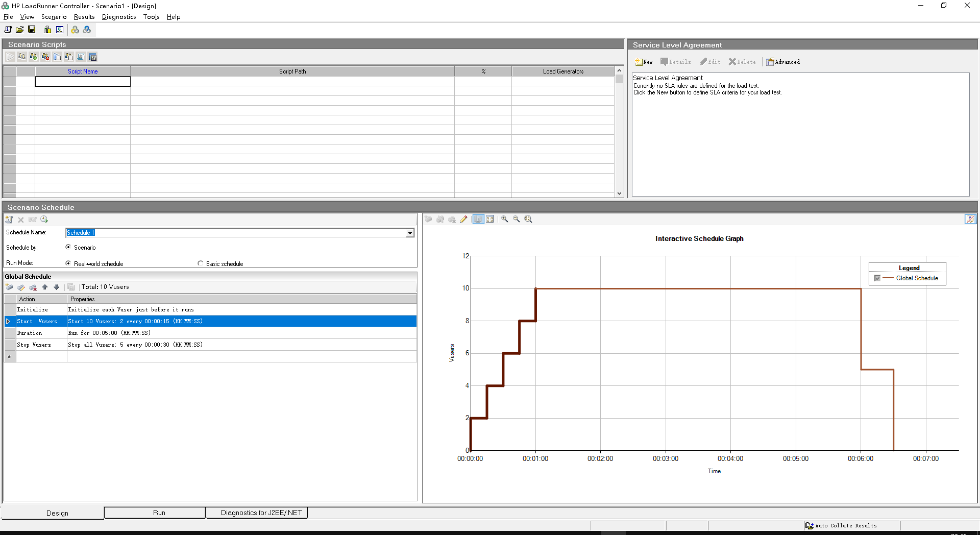Zoom in on the schedule graph
This screenshot has height=535, width=980.
pyautogui.click(x=505, y=219)
